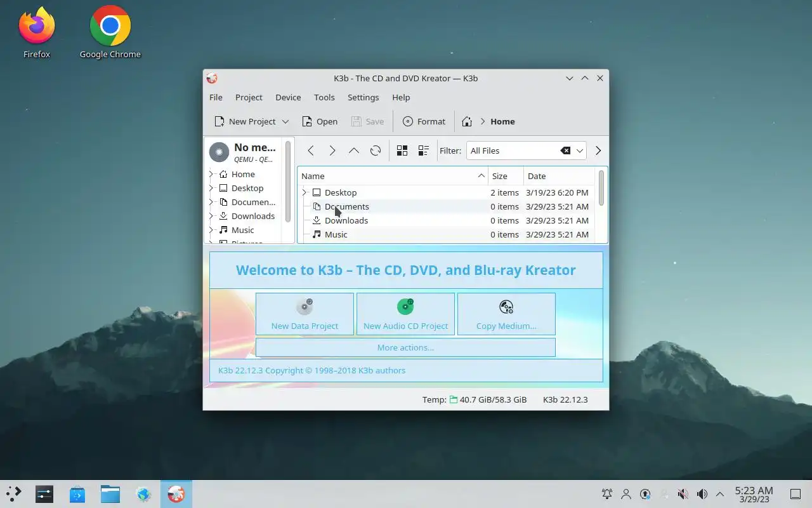Click Temp free space status indicator
812x508 pixels.
475,399
